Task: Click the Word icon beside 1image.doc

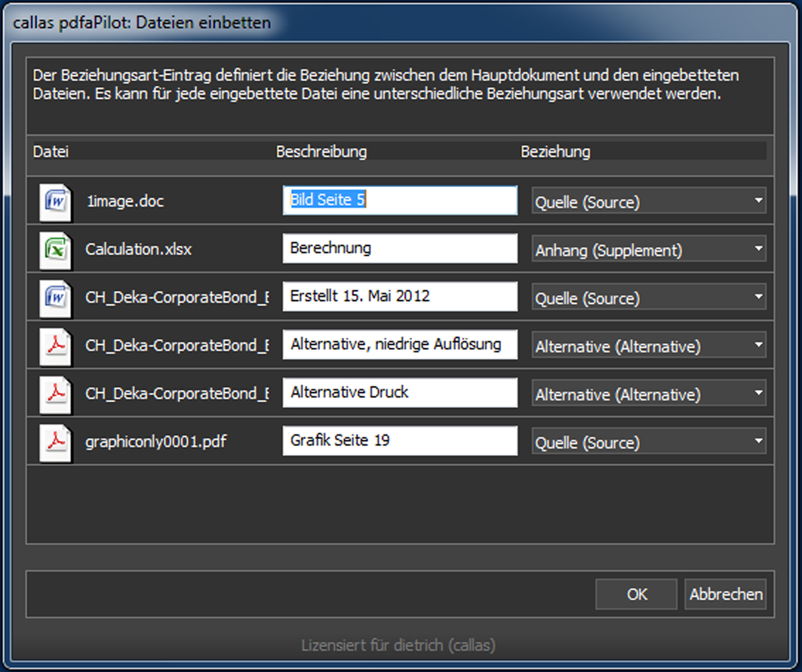Action: point(56,201)
